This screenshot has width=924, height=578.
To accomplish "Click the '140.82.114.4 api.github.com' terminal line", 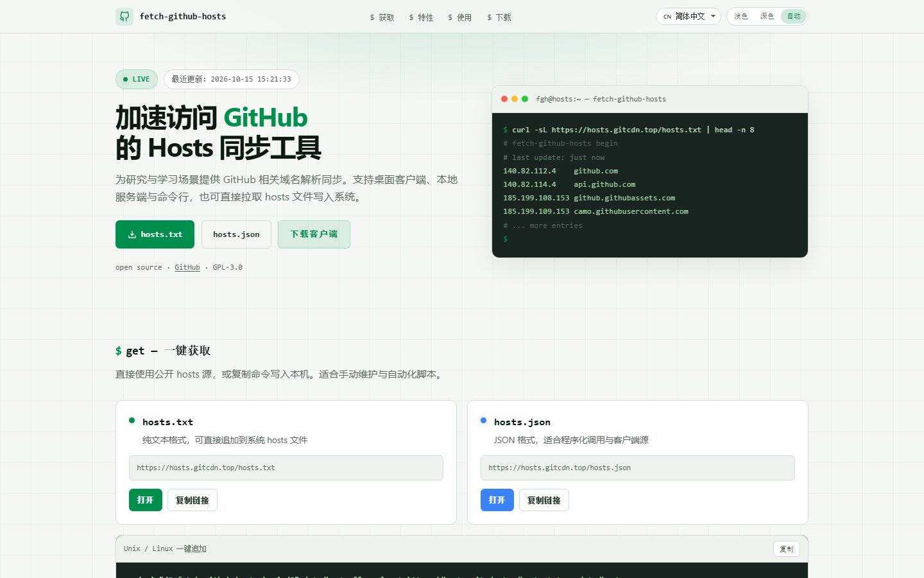I will [x=569, y=184].
